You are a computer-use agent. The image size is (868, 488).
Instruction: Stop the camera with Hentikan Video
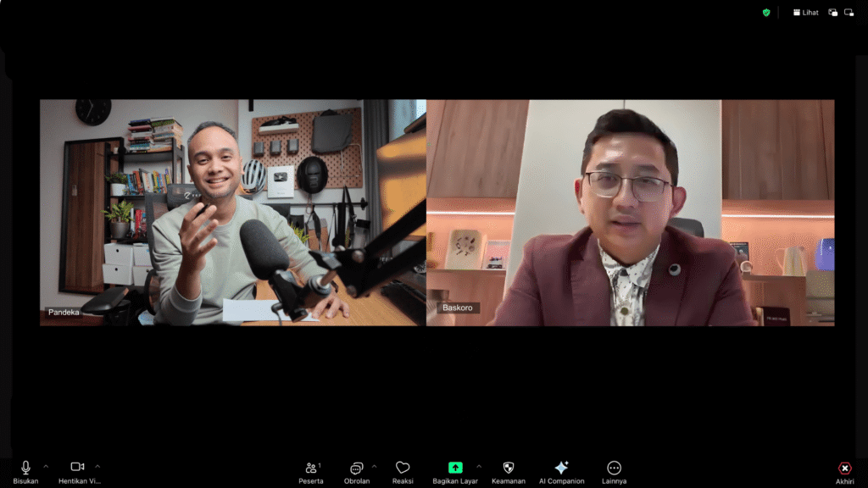[x=78, y=469]
